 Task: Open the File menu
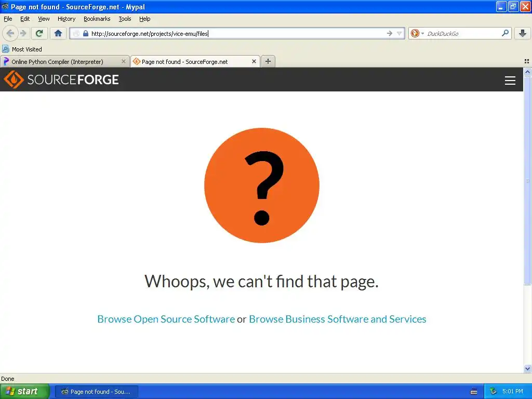8,19
